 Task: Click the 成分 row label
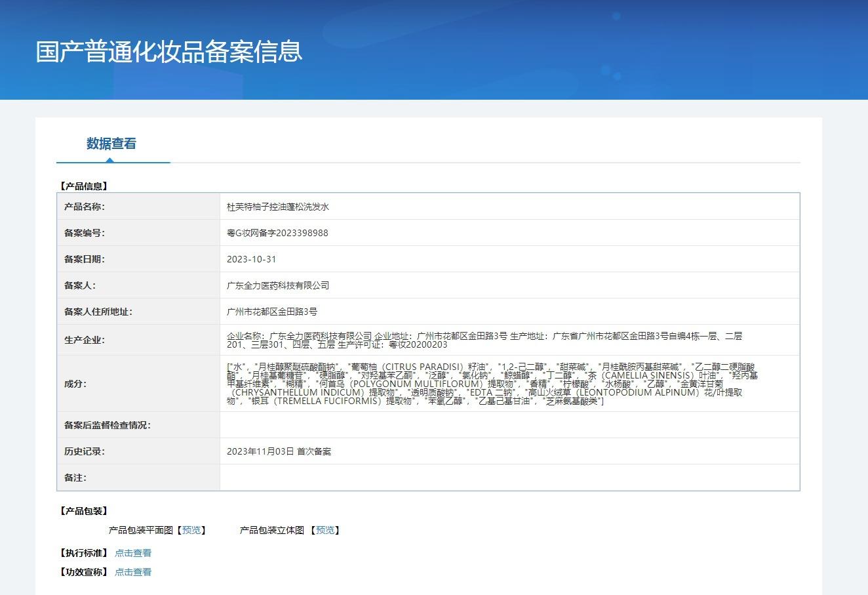click(x=75, y=384)
